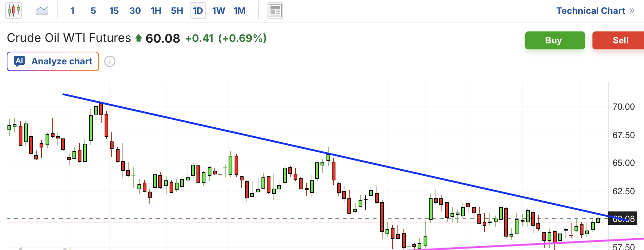
Task: Click the Crude Oil WTI Futures title
Action: click(69, 38)
